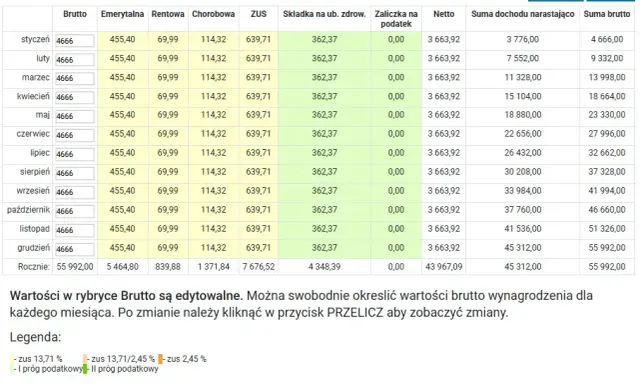
Task: Click listopad cumulative income 41 536,00
Action: pyautogui.click(x=523, y=229)
